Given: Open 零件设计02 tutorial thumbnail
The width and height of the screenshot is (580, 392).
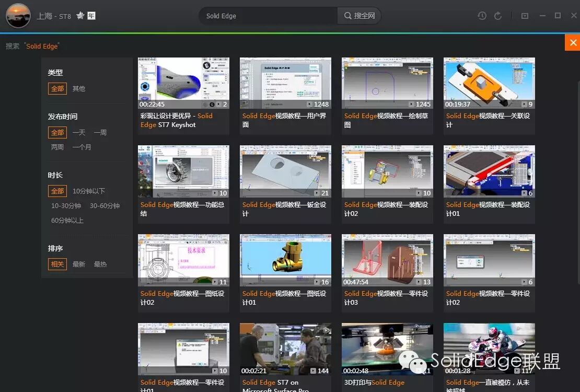Looking at the screenshot, I should pyautogui.click(x=490, y=260).
